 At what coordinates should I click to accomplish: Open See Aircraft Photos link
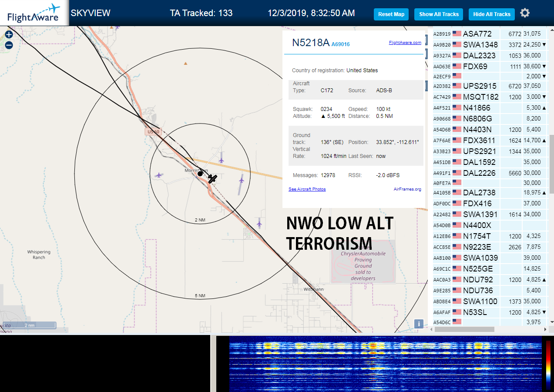coord(307,189)
